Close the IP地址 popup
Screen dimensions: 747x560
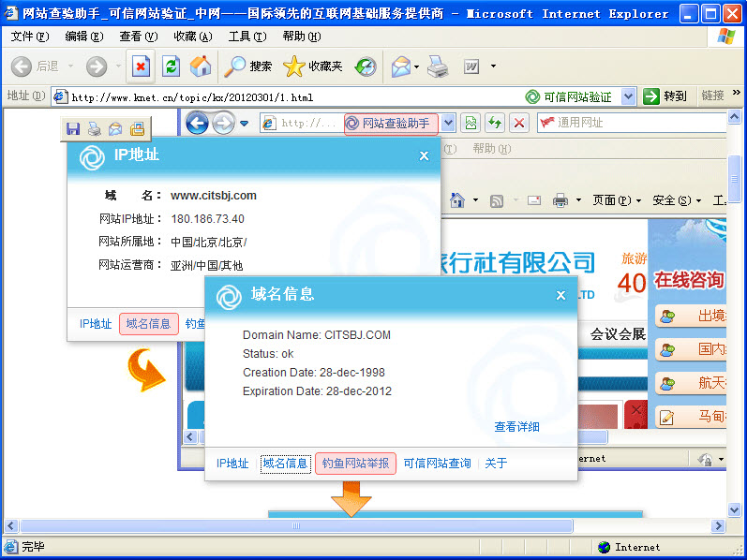tap(424, 155)
